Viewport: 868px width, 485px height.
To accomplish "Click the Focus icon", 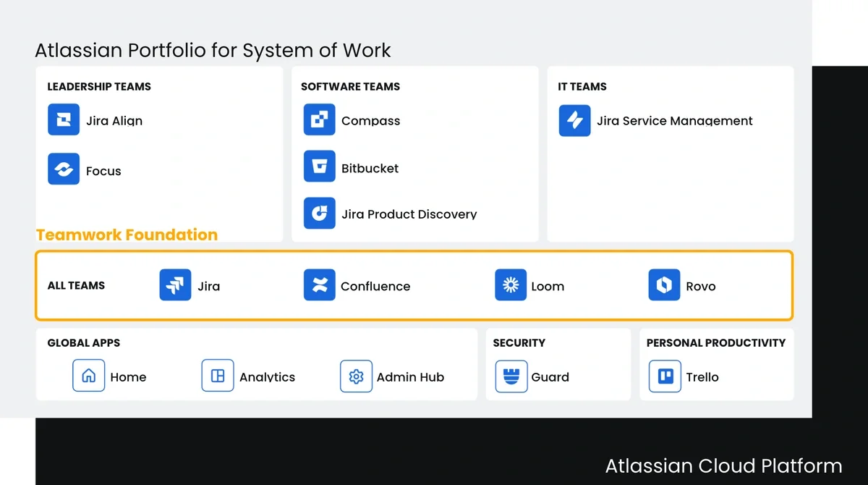I will coord(64,169).
